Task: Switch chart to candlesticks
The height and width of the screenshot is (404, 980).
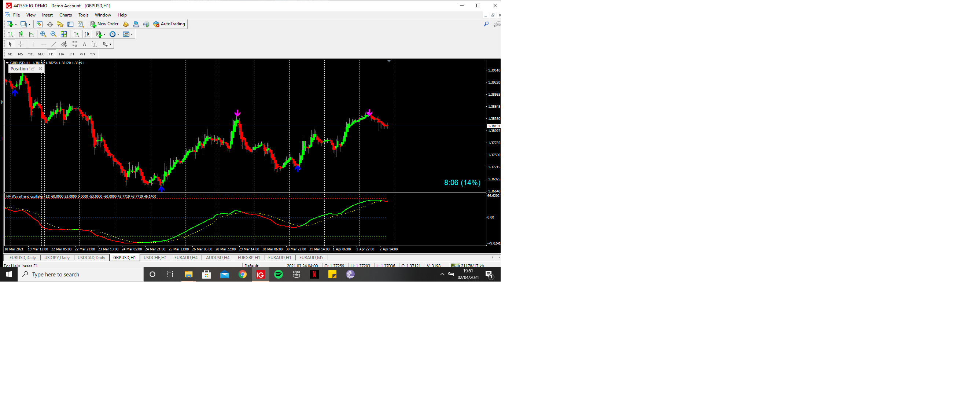Action: click(21, 34)
